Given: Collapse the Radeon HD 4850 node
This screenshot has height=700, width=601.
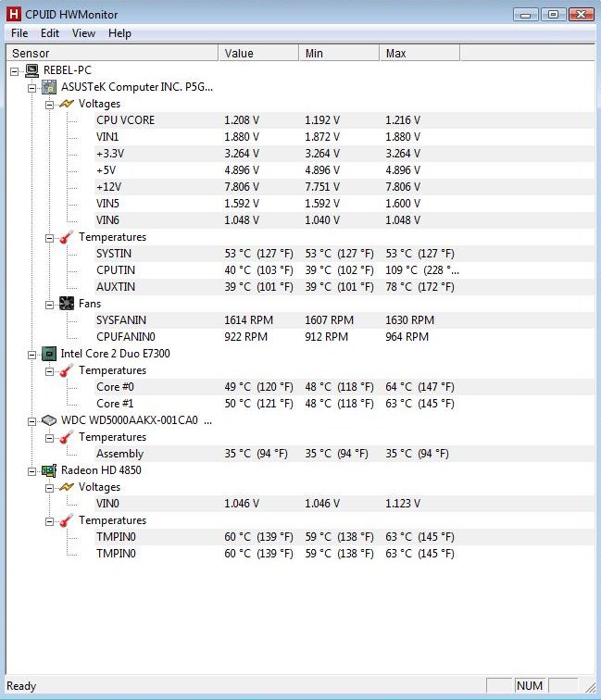Looking at the screenshot, I should tap(32, 471).
